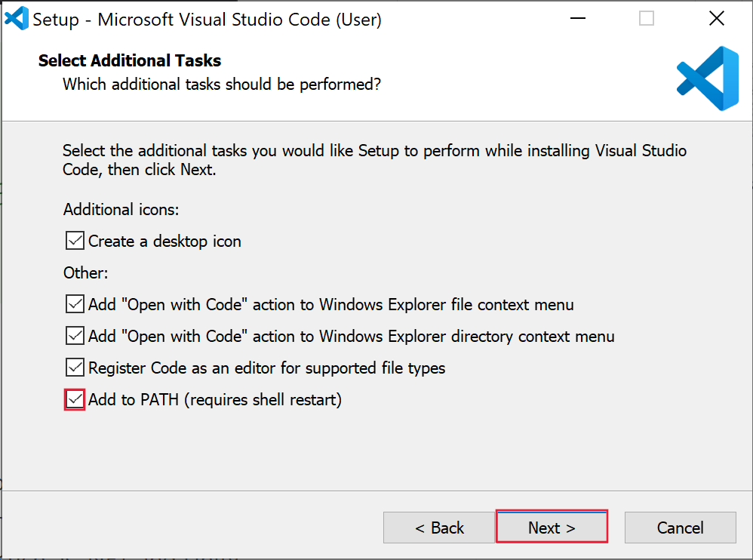Click "Add to PATH (requires shell restart)" label

pos(215,399)
